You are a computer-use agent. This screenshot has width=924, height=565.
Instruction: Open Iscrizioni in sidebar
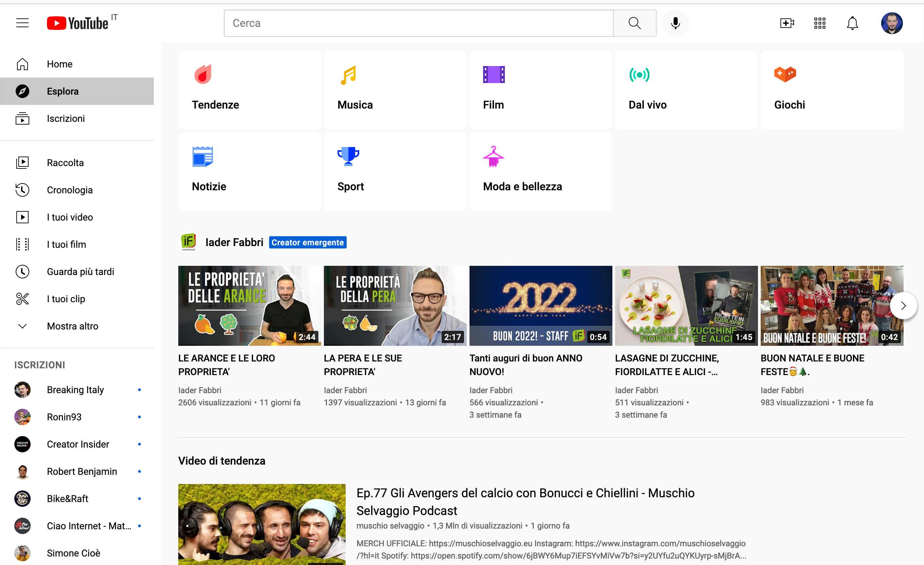(77, 118)
